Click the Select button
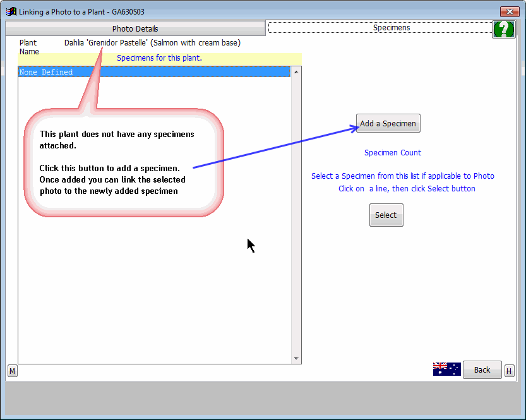Image resolution: width=526 pixels, height=420 pixels. 386,215
